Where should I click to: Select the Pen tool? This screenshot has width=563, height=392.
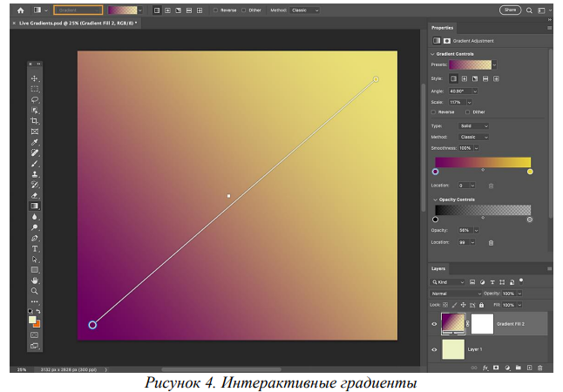(x=35, y=238)
